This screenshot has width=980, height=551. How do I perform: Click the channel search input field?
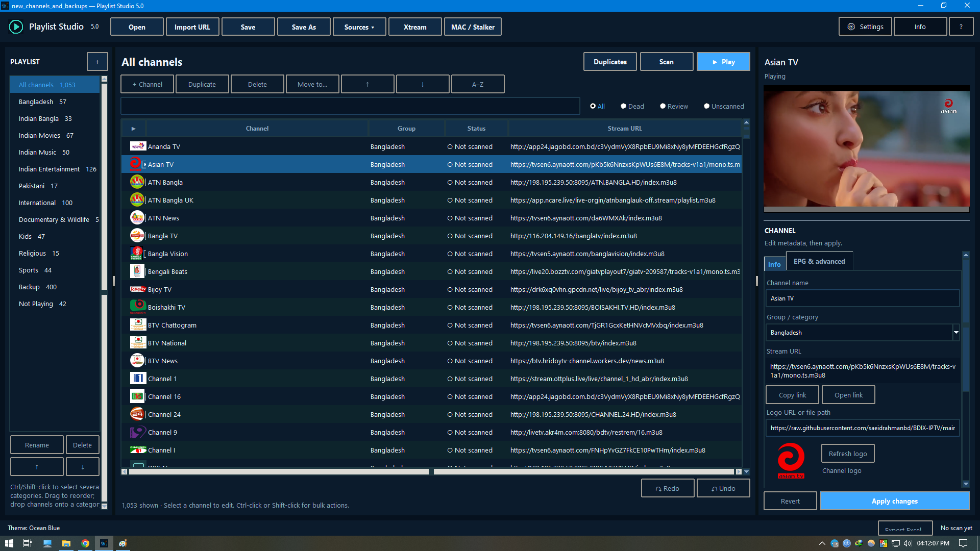[x=350, y=106]
